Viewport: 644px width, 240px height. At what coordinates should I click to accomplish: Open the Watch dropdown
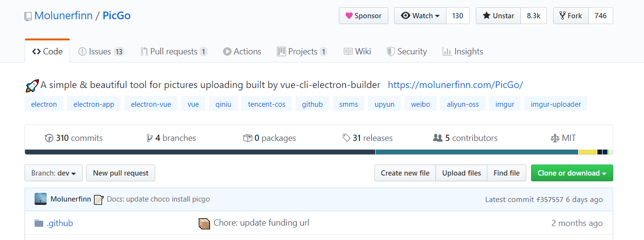pyautogui.click(x=421, y=16)
